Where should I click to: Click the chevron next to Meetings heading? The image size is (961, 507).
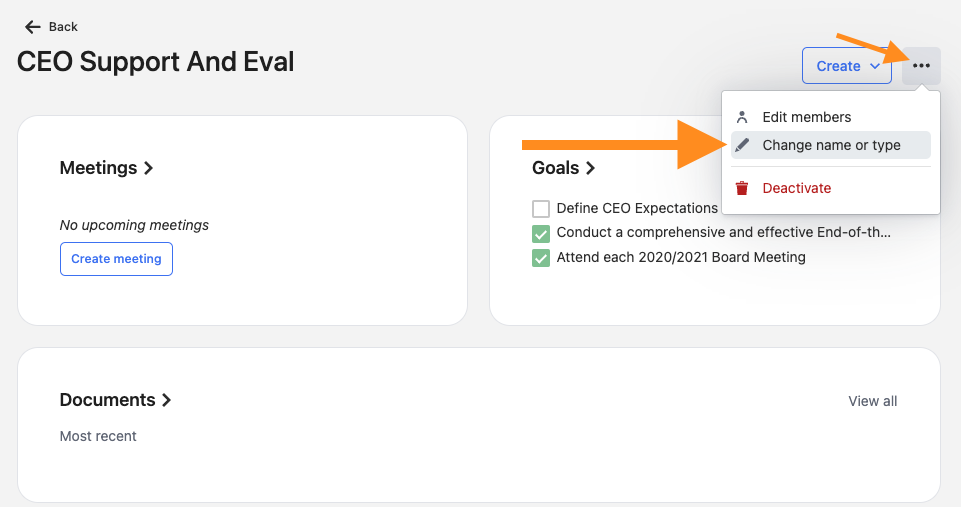point(148,168)
